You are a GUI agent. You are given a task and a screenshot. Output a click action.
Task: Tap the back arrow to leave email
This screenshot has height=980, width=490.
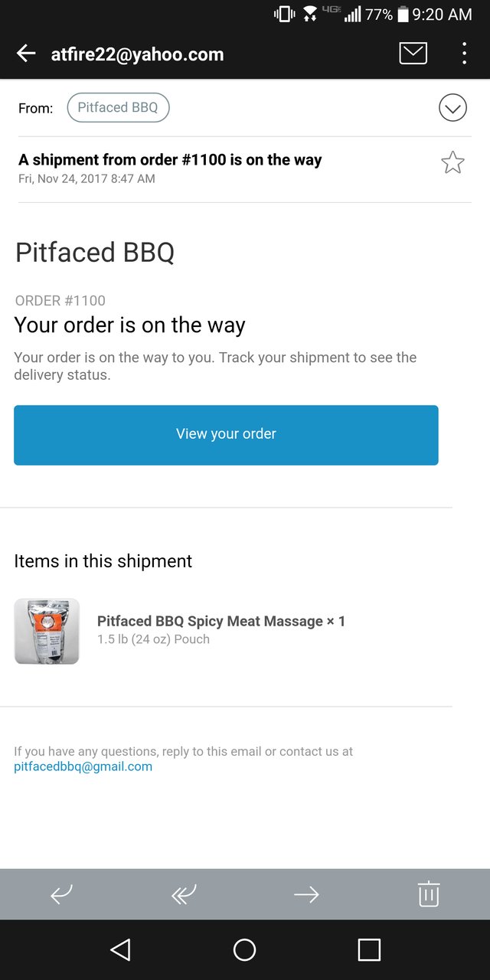[x=26, y=54]
